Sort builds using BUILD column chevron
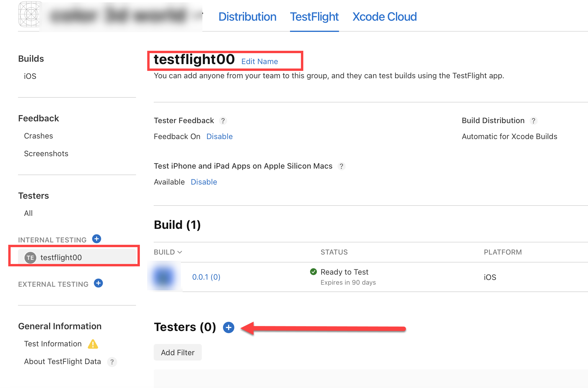This screenshot has width=588, height=388. click(180, 252)
